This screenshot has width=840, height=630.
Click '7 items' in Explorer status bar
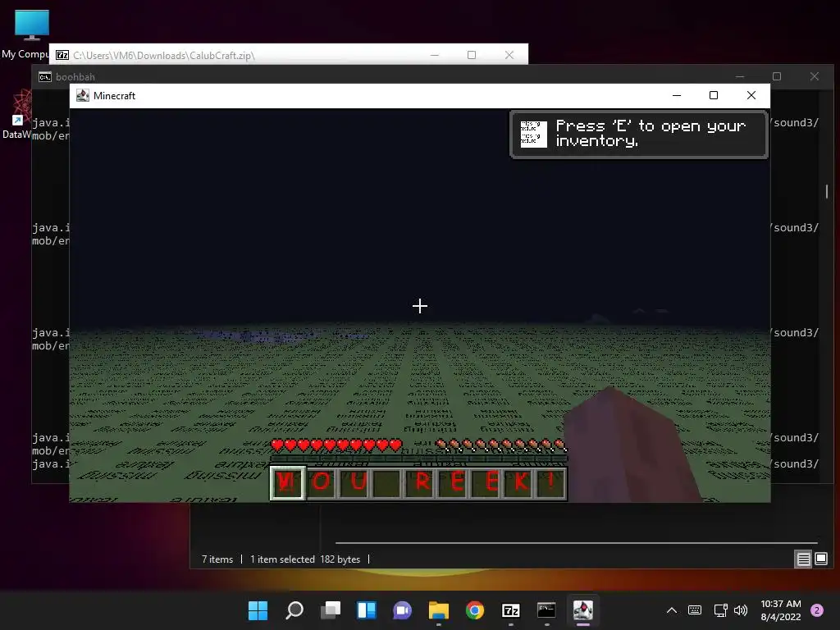coord(217,559)
